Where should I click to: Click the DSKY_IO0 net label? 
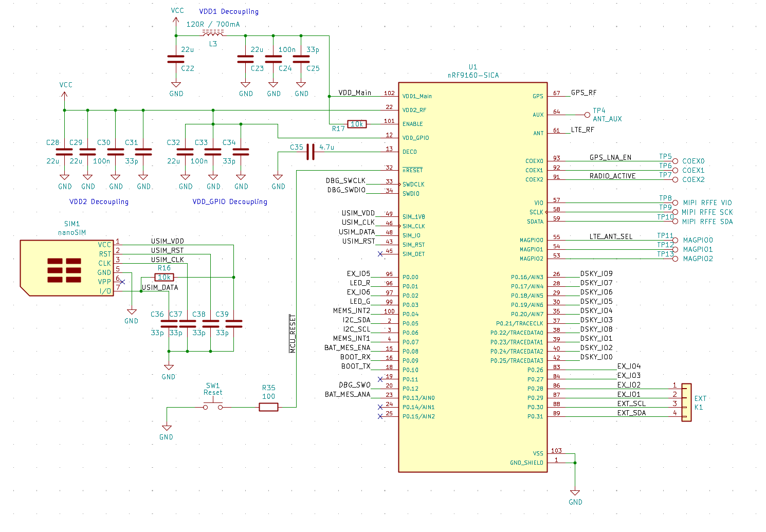596,357
